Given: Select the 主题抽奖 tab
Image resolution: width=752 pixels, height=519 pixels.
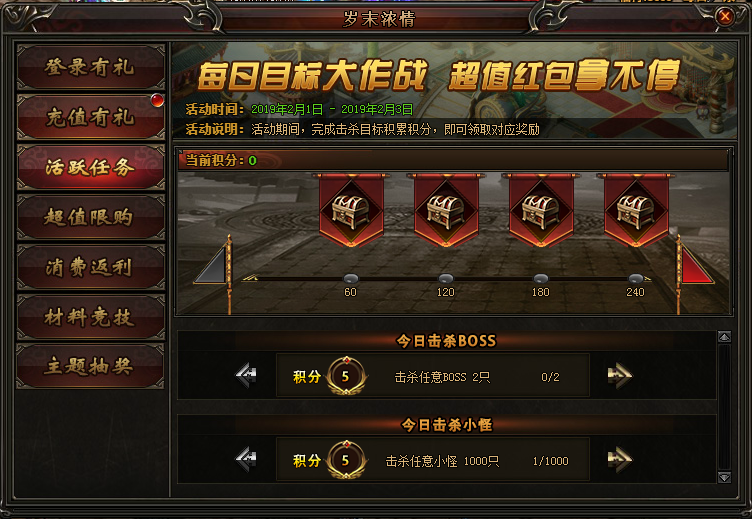Looking at the screenshot, I should point(91,366).
